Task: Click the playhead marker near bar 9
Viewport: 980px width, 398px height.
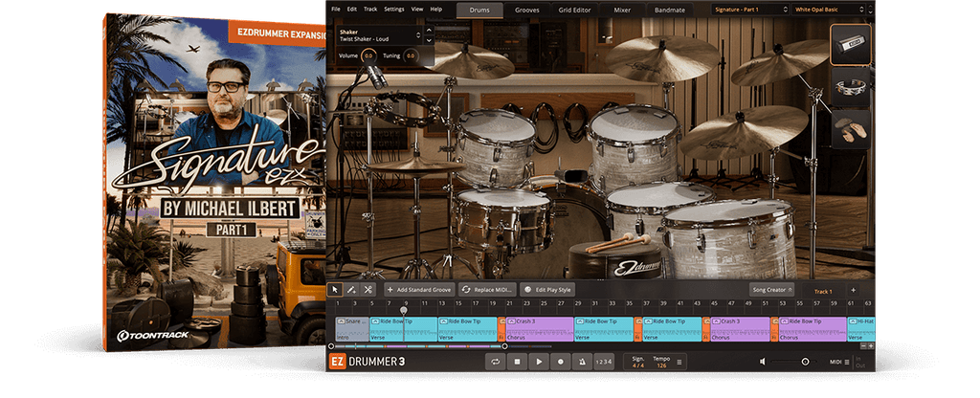Action: tap(404, 310)
